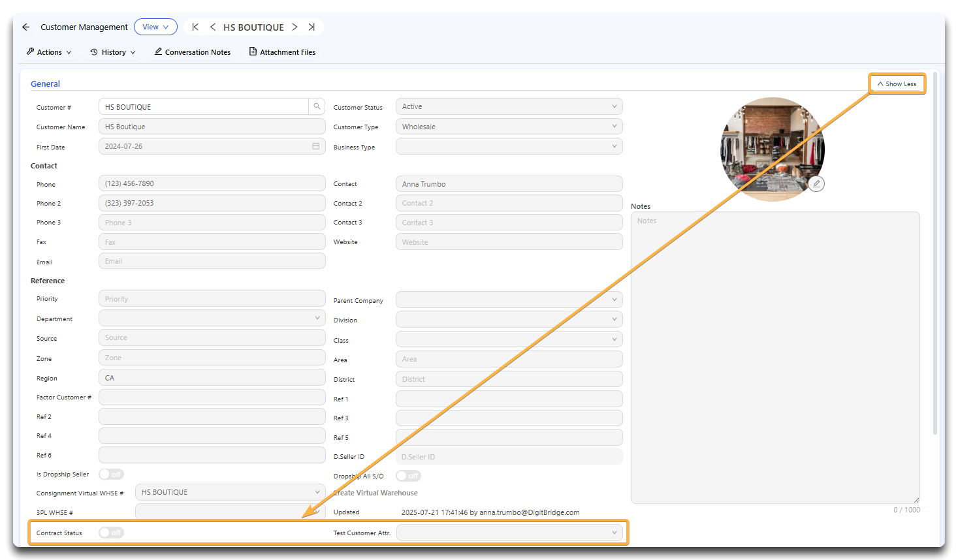Open the History menu
This screenshot has height=560, width=958.
pyautogui.click(x=113, y=52)
